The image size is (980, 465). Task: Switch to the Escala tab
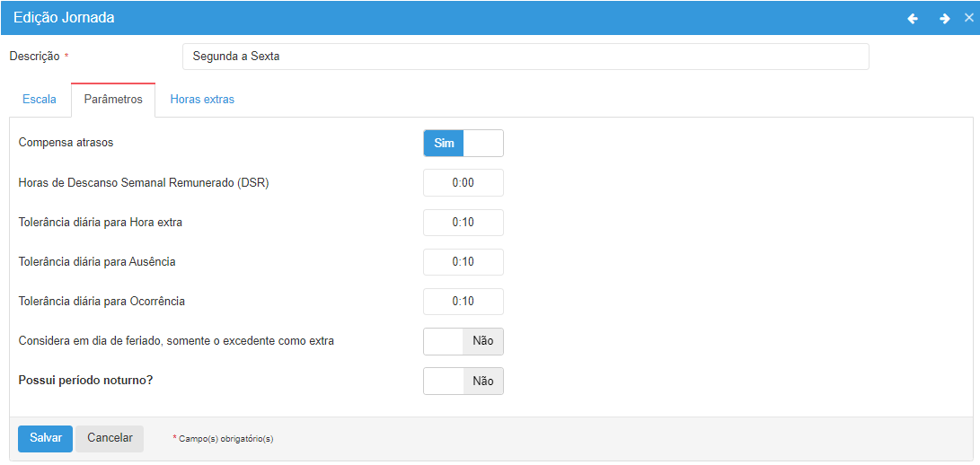click(40, 100)
